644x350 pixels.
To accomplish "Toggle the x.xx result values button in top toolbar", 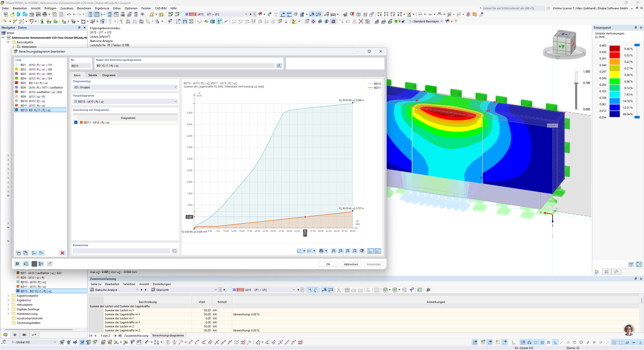I will [x=318, y=14].
